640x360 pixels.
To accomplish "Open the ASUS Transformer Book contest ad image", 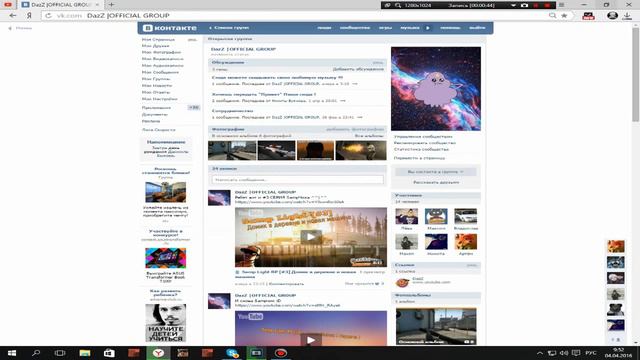I will pyautogui.click(x=165, y=258).
